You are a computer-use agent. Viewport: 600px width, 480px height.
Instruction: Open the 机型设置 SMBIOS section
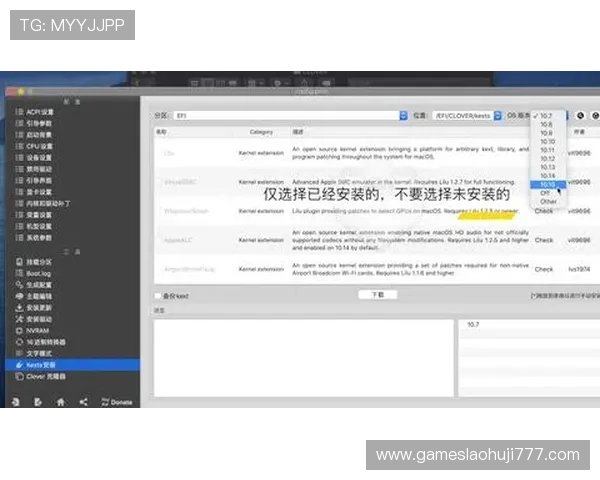click(x=33, y=227)
